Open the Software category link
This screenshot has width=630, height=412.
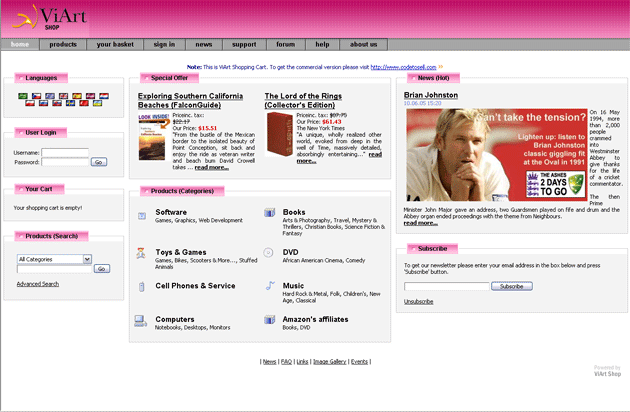tap(171, 212)
